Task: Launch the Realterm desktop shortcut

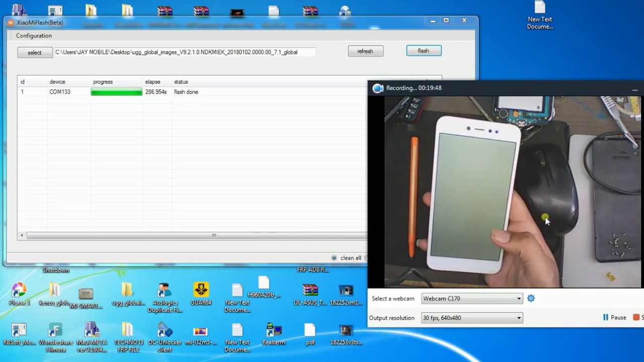Action: (274, 334)
